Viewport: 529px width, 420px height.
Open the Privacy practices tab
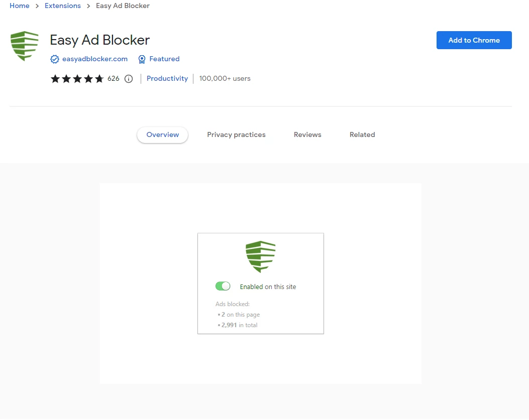coord(236,135)
